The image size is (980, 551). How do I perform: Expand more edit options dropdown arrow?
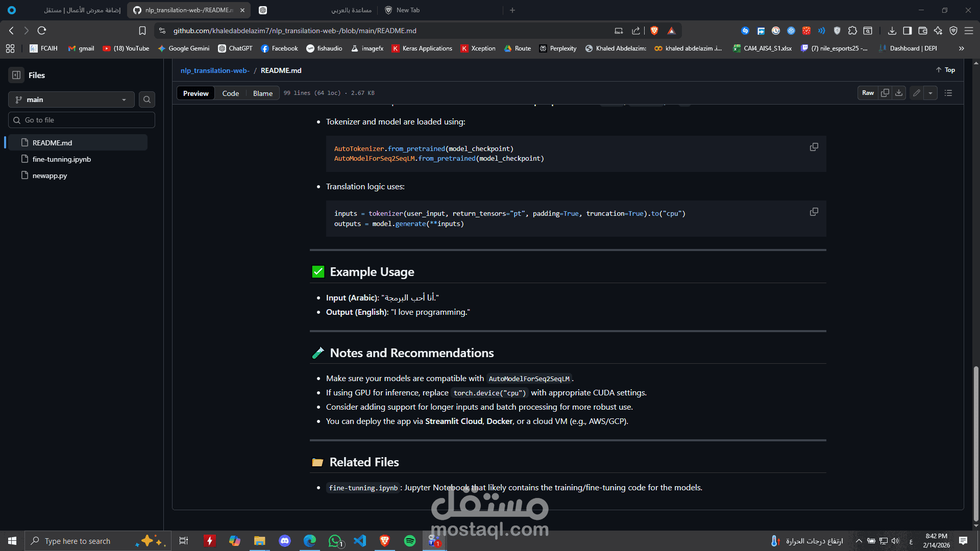[930, 93]
